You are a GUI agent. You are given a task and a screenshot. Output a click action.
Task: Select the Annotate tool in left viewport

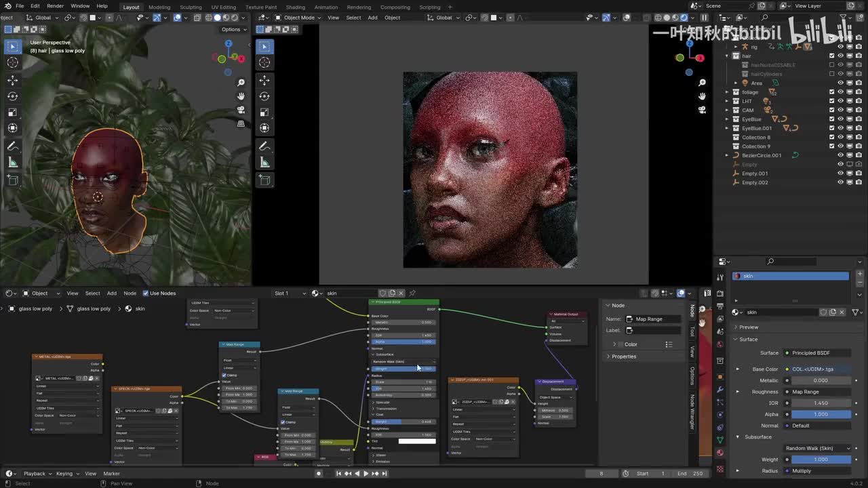tap(12, 146)
